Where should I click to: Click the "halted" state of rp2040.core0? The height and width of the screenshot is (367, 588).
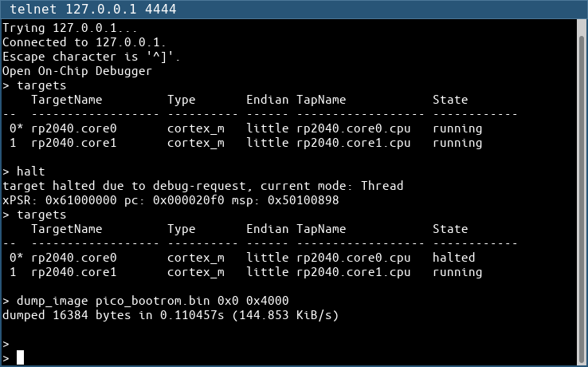tap(453, 258)
